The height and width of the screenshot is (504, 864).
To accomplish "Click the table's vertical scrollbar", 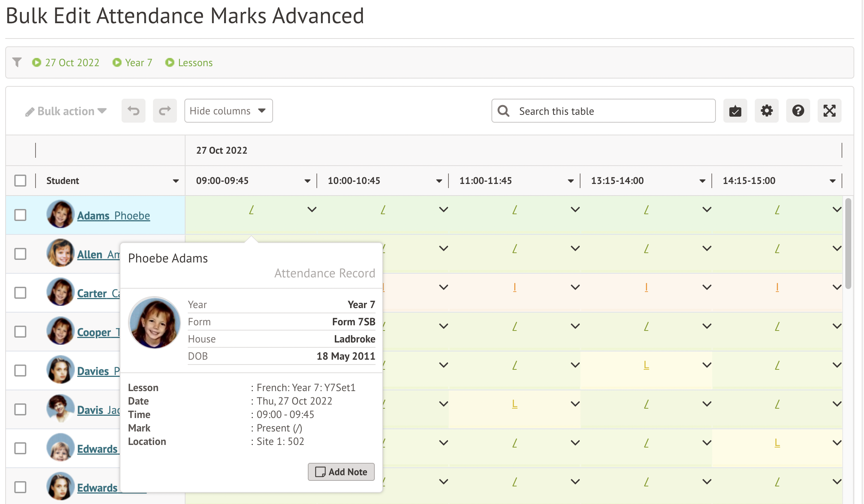I will click(848, 243).
